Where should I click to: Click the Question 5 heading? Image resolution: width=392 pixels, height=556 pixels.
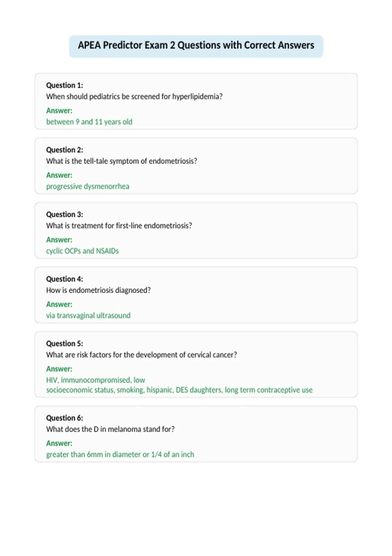coord(65,343)
